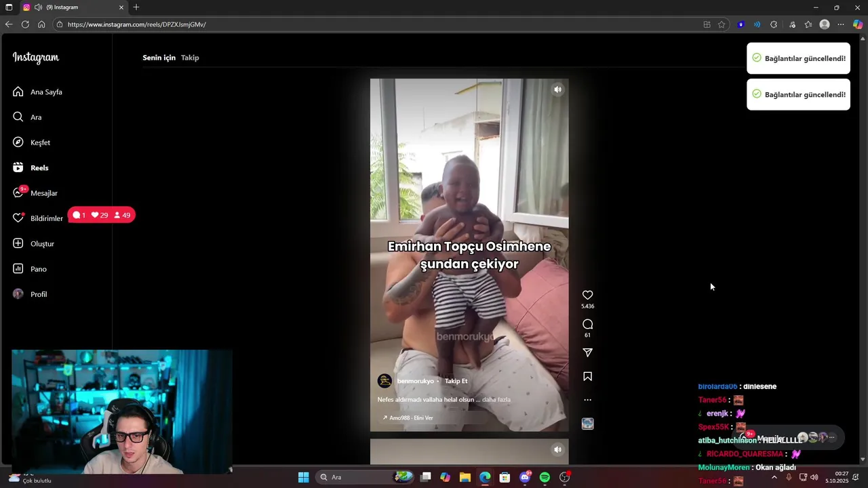
Task: View site information lock icon
Action: 60,24
